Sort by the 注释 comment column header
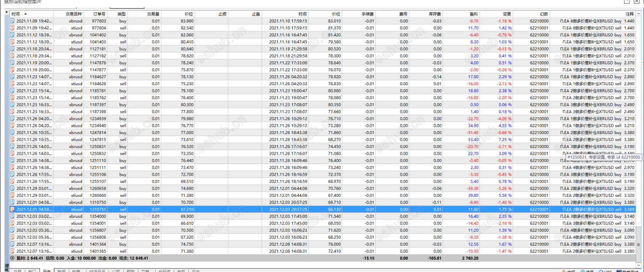 click(630, 14)
